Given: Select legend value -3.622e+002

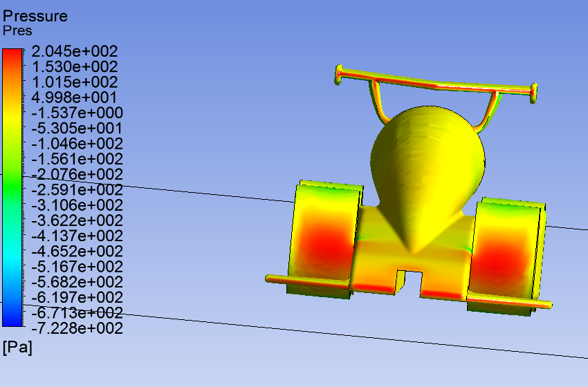Looking at the screenshot, I should coord(77,220).
